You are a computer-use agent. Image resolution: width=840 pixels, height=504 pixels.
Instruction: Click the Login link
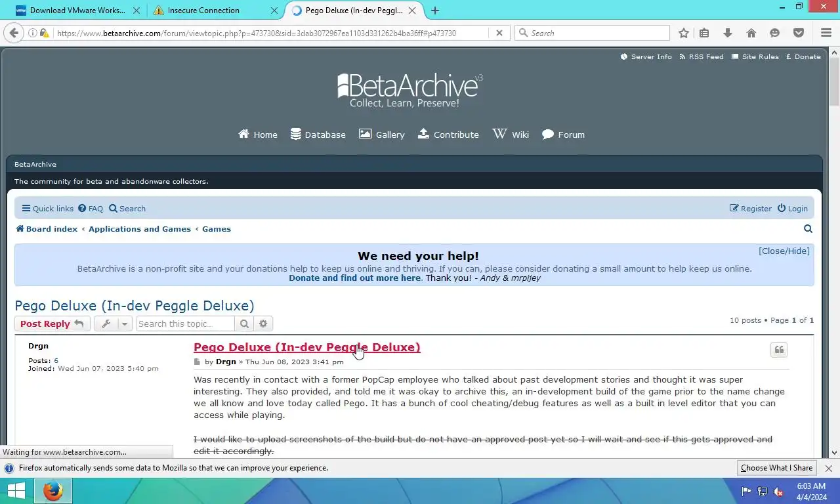pyautogui.click(x=793, y=209)
